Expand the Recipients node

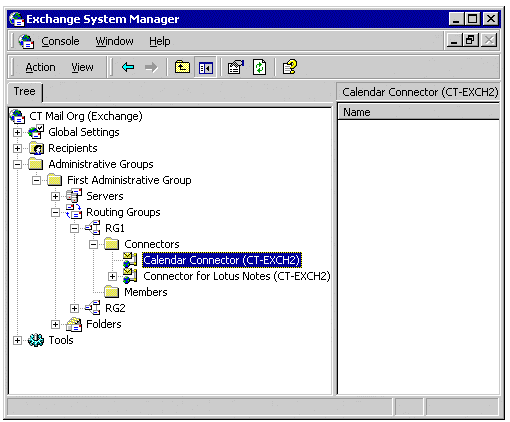17,148
